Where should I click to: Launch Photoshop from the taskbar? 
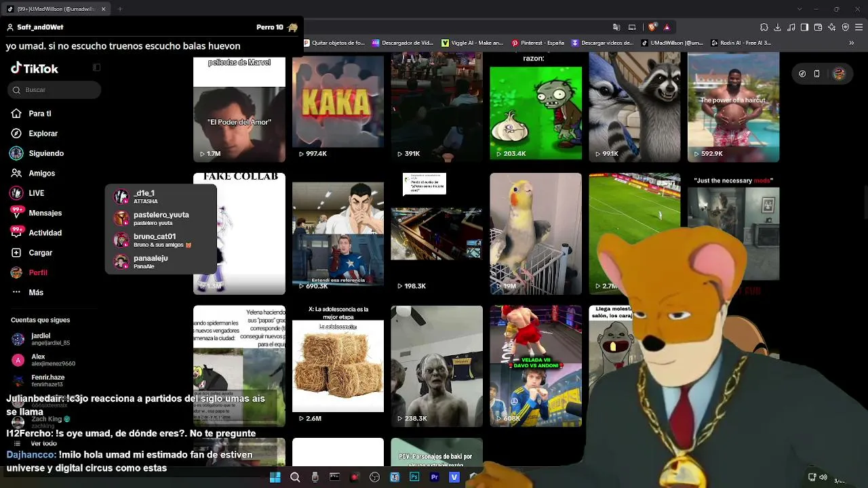pyautogui.click(x=414, y=477)
